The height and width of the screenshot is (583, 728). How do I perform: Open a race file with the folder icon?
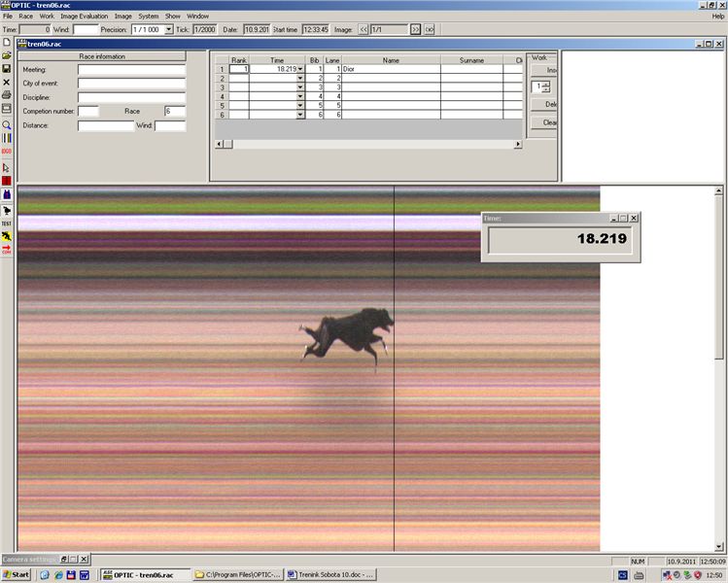tap(7, 55)
